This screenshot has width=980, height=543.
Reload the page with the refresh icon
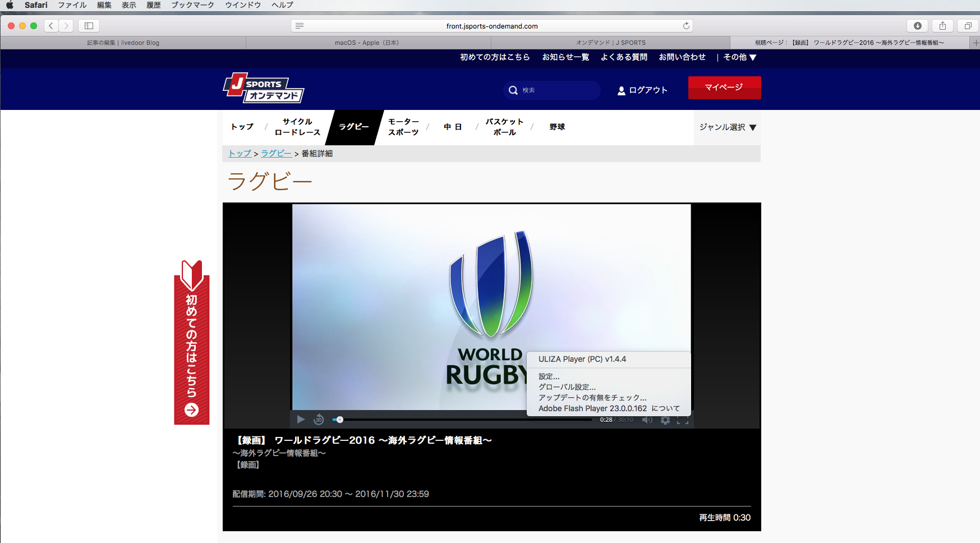(x=686, y=26)
